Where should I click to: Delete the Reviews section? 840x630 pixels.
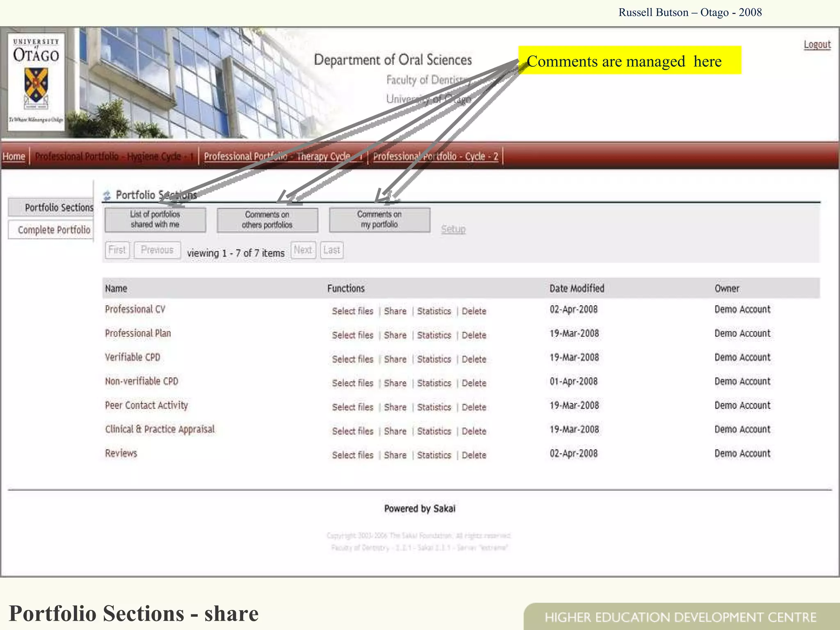[x=474, y=455]
